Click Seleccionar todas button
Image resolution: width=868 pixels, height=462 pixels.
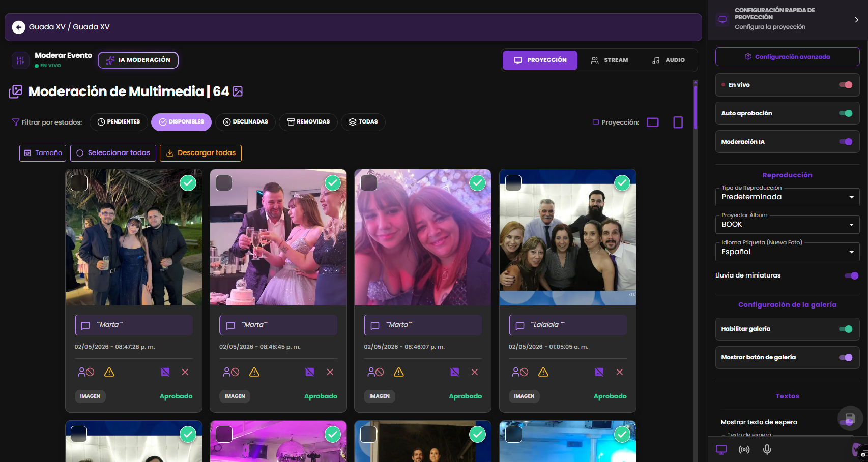pos(113,153)
